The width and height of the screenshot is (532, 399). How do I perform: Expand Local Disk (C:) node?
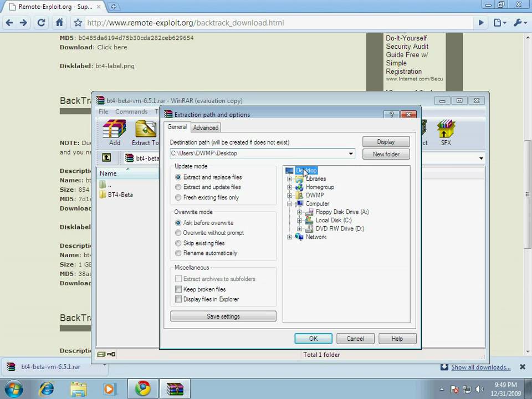(299, 220)
